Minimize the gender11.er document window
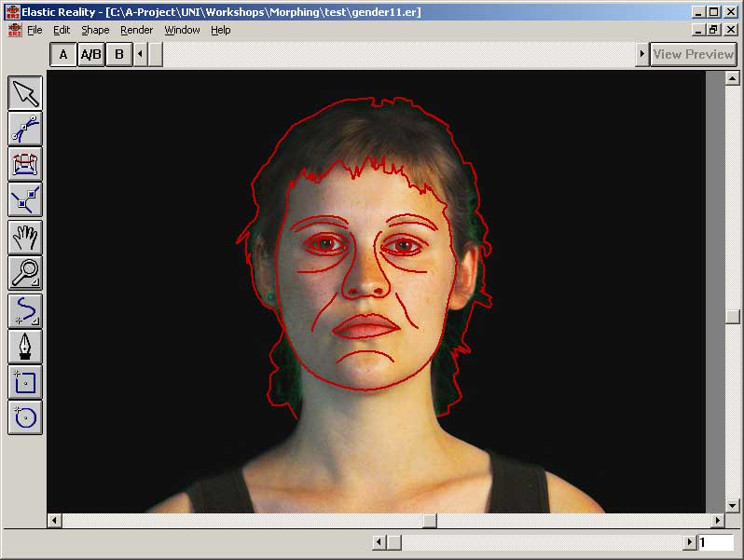744x560 pixels. pyautogui.click(x=698, y=30)
